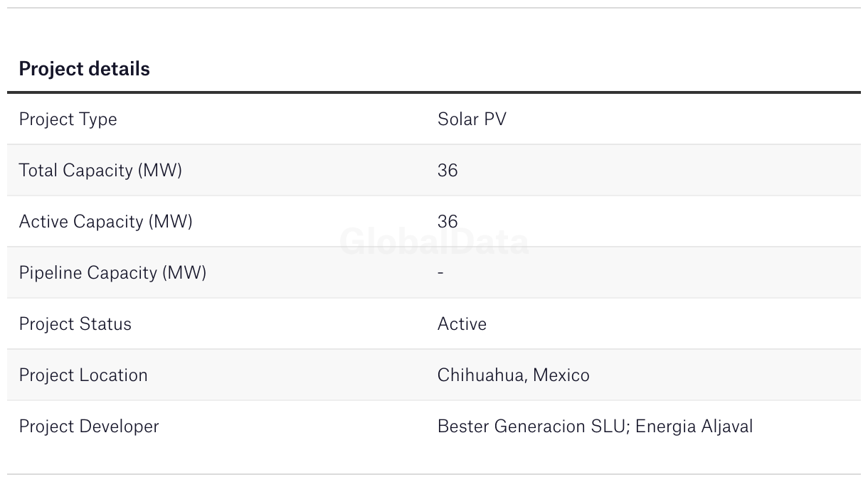868x482 pixels.
Task: Click the Bester Generacion SLU developer name
Action: point(532,427)
